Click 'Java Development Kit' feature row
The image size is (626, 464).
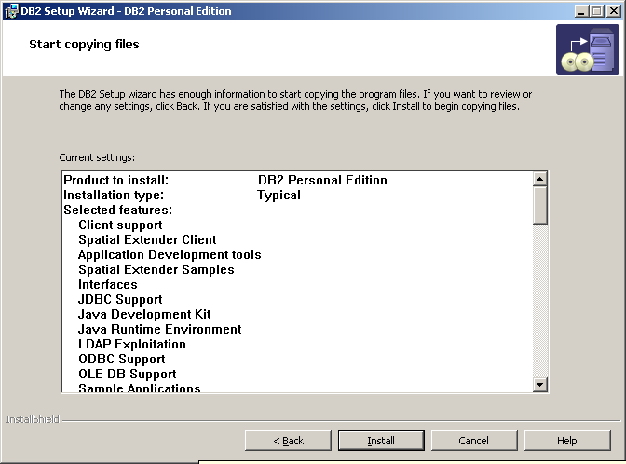click(144, 314)
